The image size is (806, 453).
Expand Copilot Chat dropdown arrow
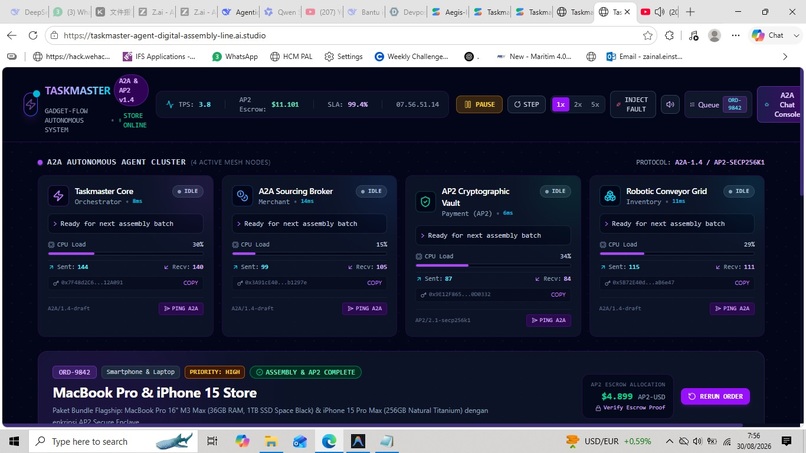[796, 35]
